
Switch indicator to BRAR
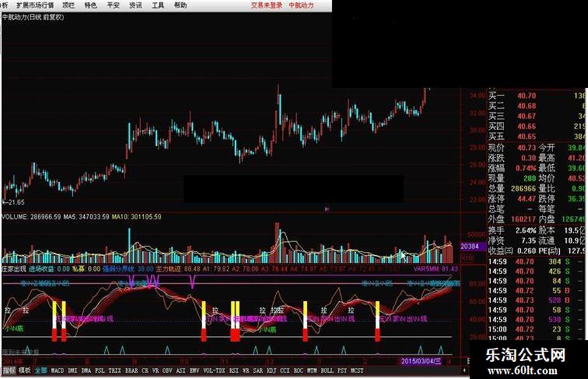[x=131, y=370]
